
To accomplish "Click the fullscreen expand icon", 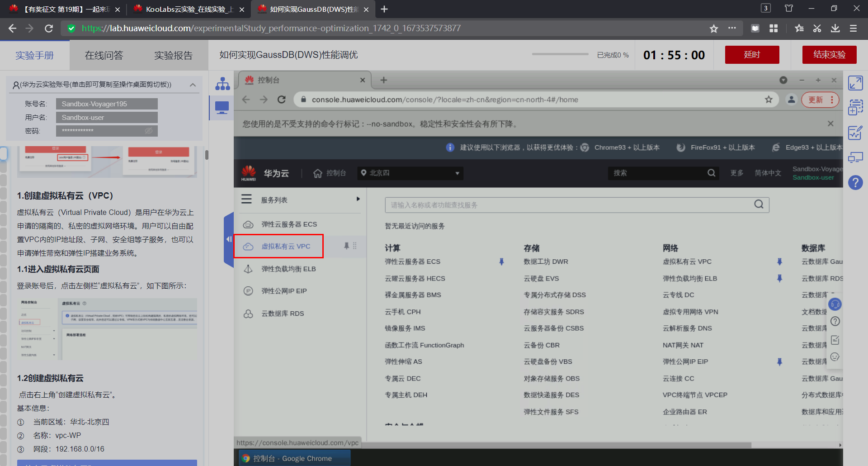I will point(855,83).
